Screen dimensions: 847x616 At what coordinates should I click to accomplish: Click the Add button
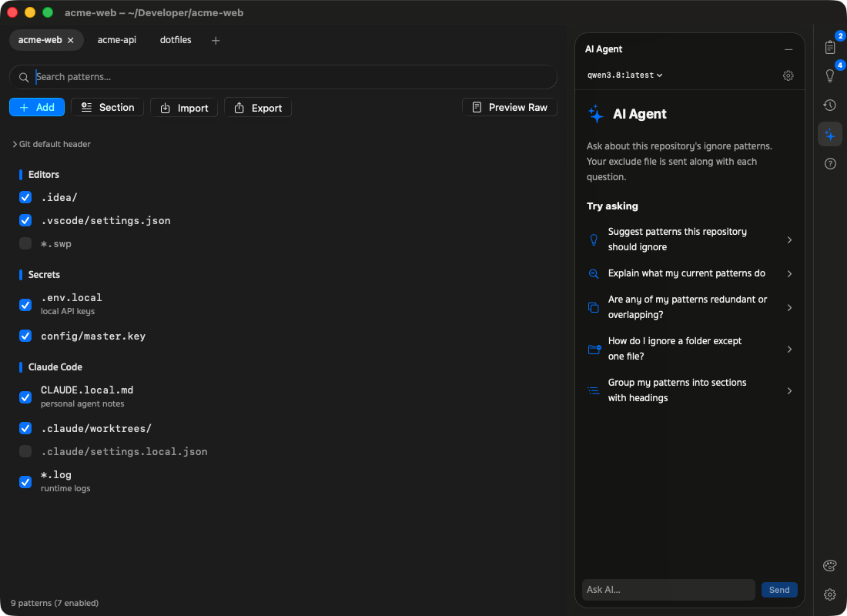(x=37, y=107)
